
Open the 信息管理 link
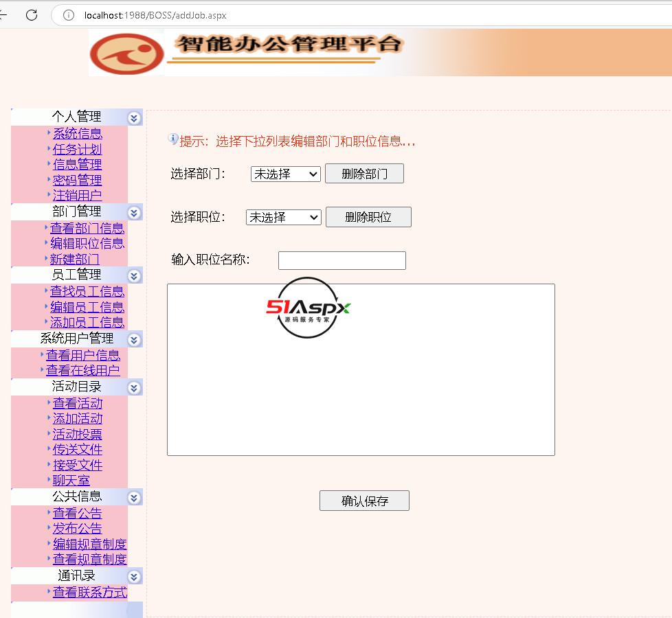click(x=78, y=164)
